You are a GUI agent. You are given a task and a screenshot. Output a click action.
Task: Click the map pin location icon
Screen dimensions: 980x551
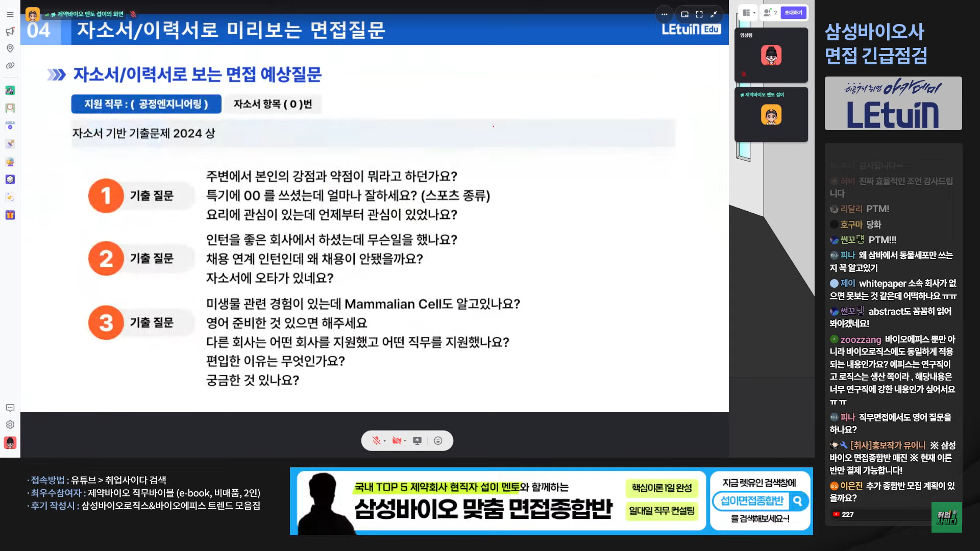click(10, 48)
